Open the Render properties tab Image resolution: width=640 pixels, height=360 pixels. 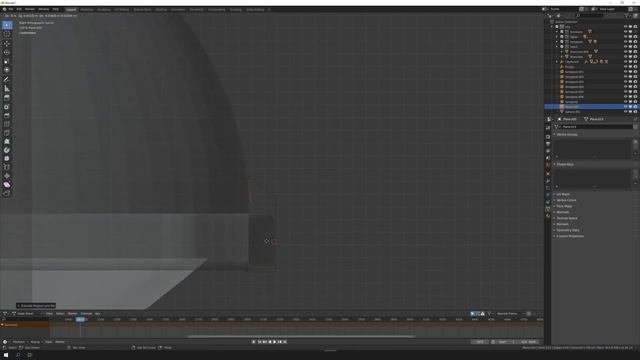[548, 137]
